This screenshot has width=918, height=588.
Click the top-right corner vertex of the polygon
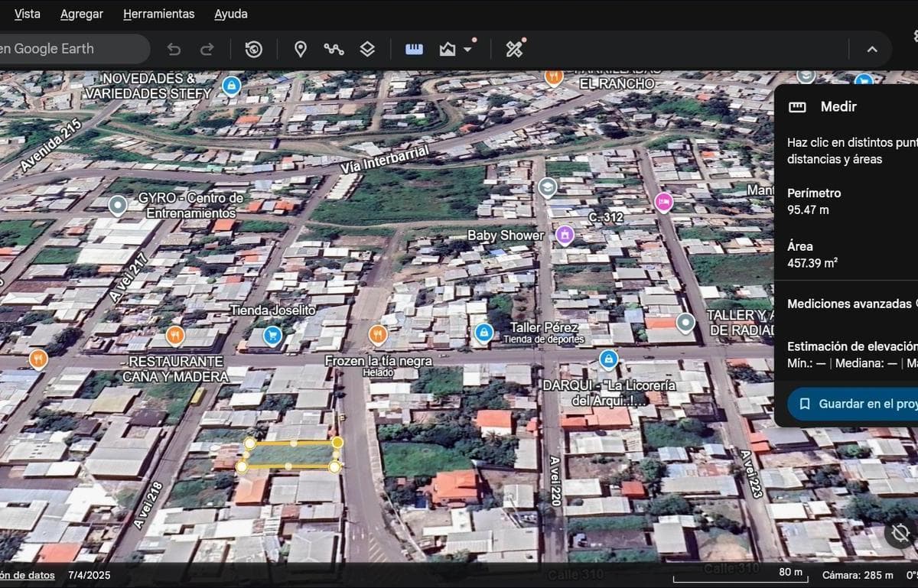[337, 442]
